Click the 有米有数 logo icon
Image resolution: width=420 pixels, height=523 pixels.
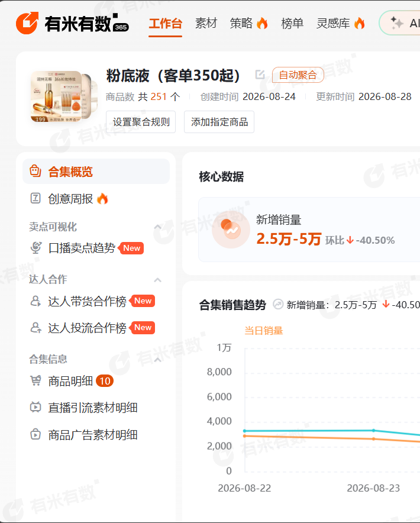[27, 23]
